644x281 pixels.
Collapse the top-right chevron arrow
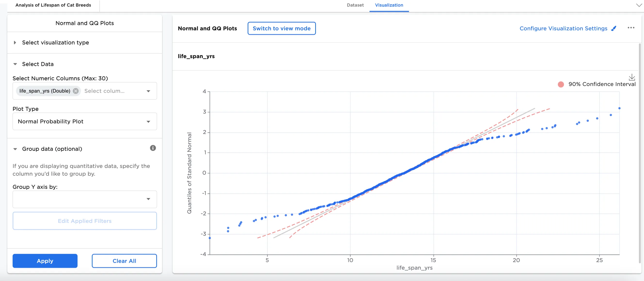(x=639, y=5)
